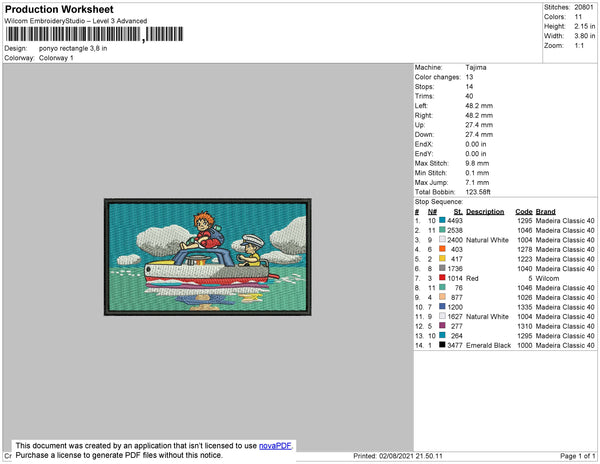The width and height of the screenshot is (600, 464).
Task: Click the green swatch for stop 8 (76 stitches)
Action: coord(442,287)
